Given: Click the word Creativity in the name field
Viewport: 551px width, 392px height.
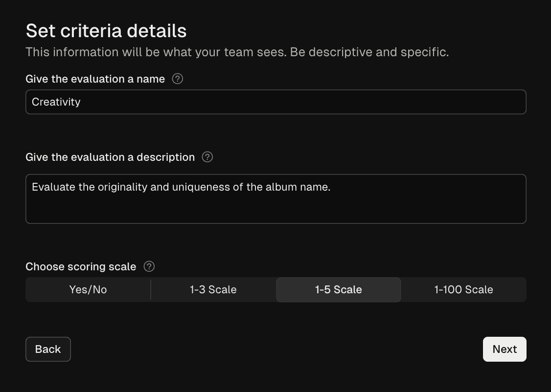Looking at the screenshot, I should 56,102.
